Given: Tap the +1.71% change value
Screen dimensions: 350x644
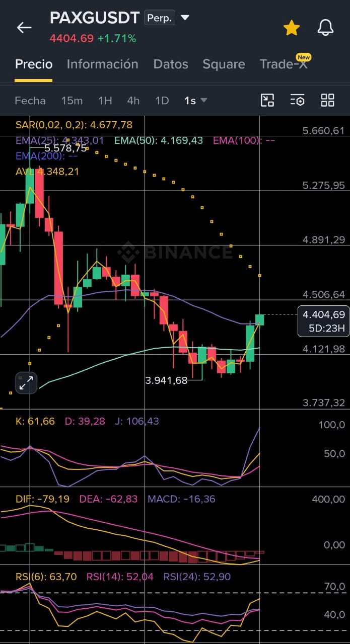Looking at the screenshot, I should coord(117,38).
